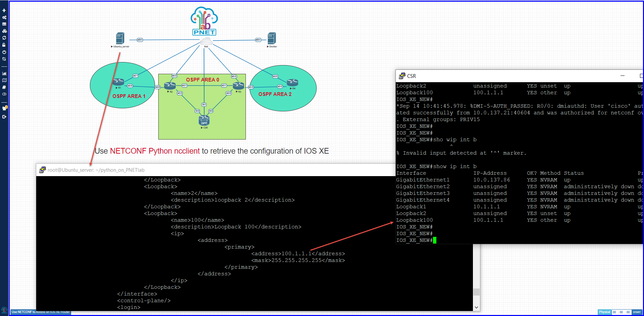Open the R1 router node in OSPF Area 1

coord(118,82)
